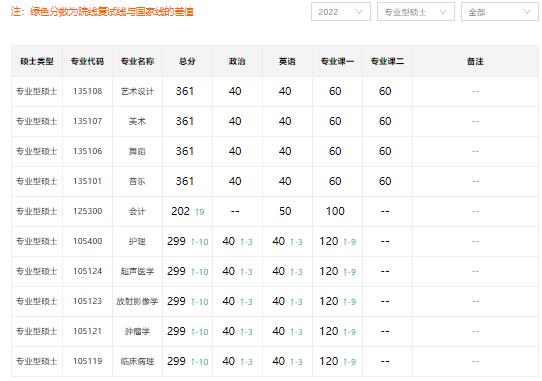Click 专业型硕士 type cell in 舞蹈 row
Viewport: 542px width, 381px height.
coord(37,151)
